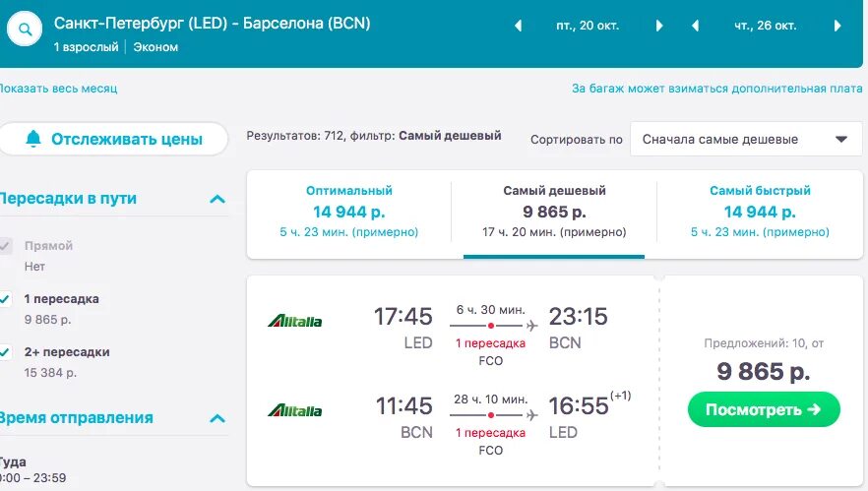Click the bell price alert icon
The height and width of the screenshot is (491, 868).
33,139
